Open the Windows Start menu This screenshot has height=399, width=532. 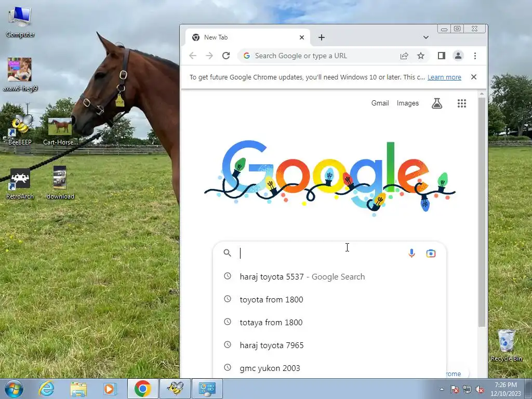pyautogui.click(x=14, y=389)
